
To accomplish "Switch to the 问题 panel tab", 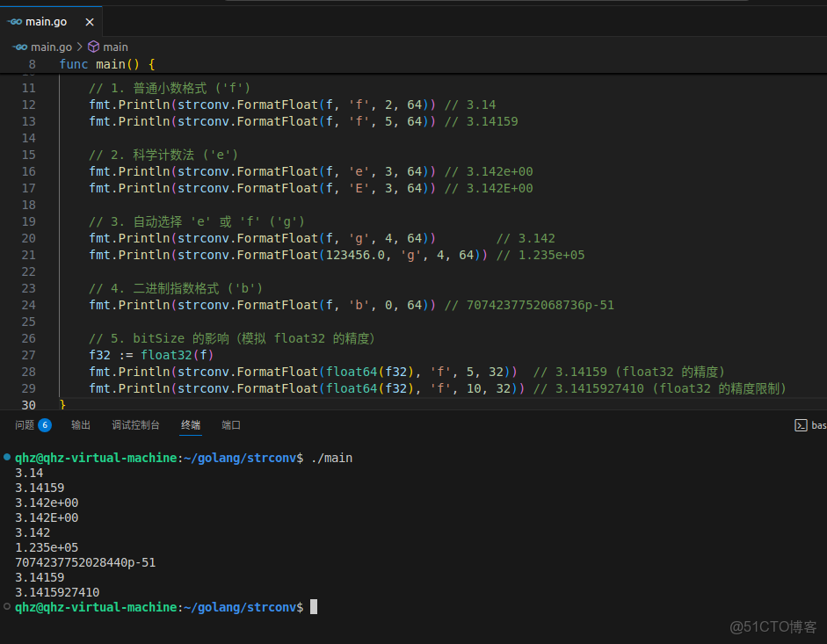I will [25, 425].
